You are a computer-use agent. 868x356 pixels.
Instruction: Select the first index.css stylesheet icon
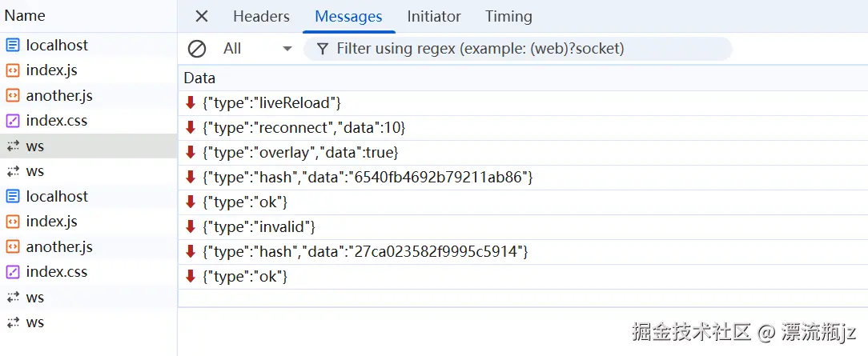click(x=13, y=121)
